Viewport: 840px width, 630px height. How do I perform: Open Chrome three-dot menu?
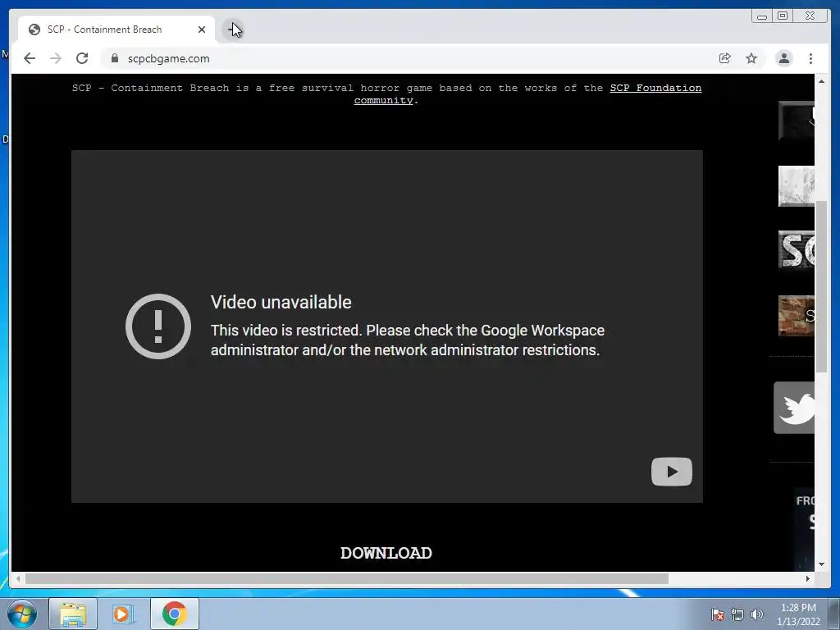click(810, 58)
